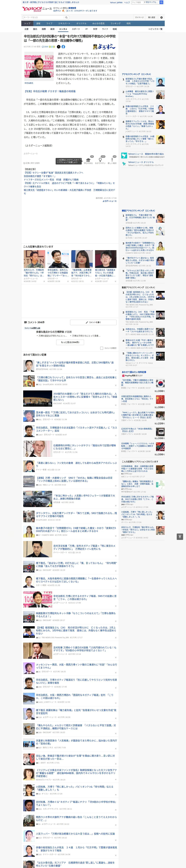The image size is (186, 868).
Task: Open the トップ main navigation tab
Action: pyautogui.click(x=27, y=24)
